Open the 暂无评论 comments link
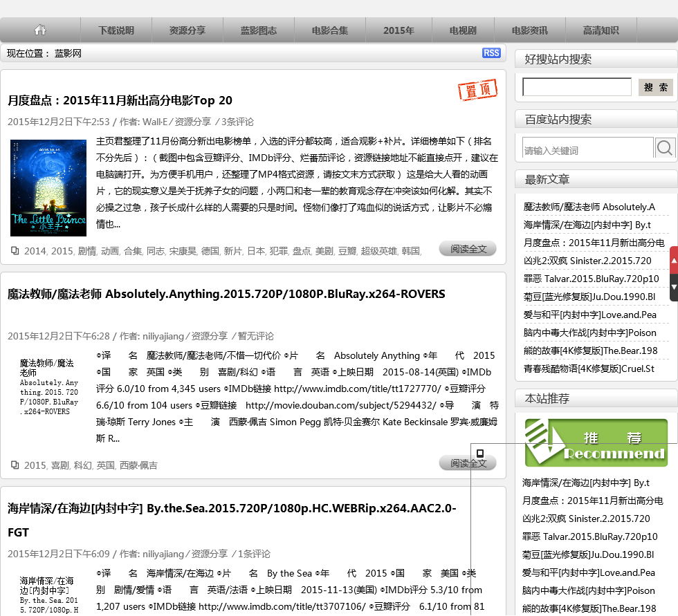 pos(255,336)
